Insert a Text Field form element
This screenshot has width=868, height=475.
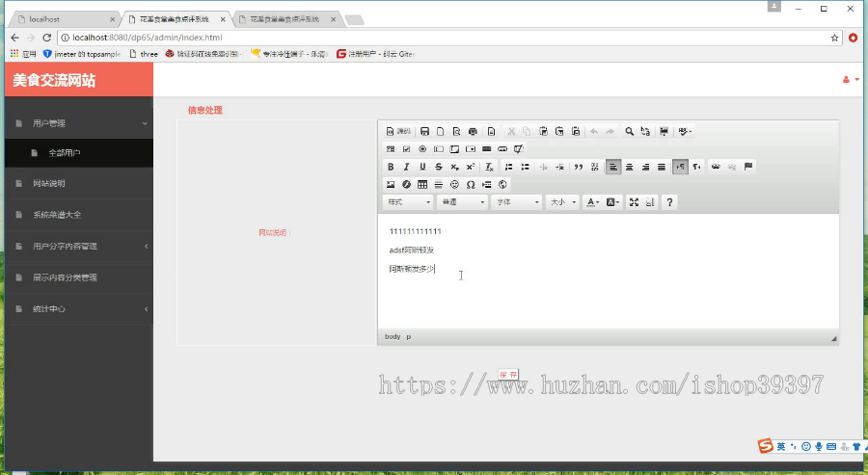pos(439,149)
